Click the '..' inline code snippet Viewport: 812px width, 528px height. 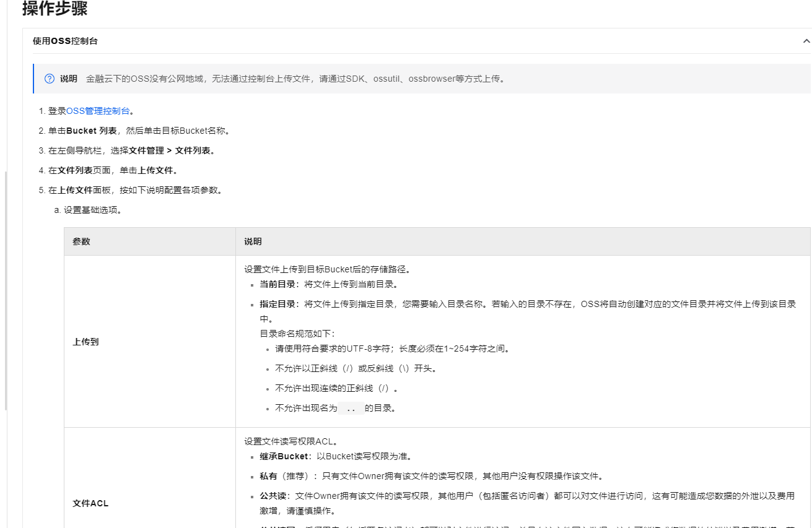(351, 409)
